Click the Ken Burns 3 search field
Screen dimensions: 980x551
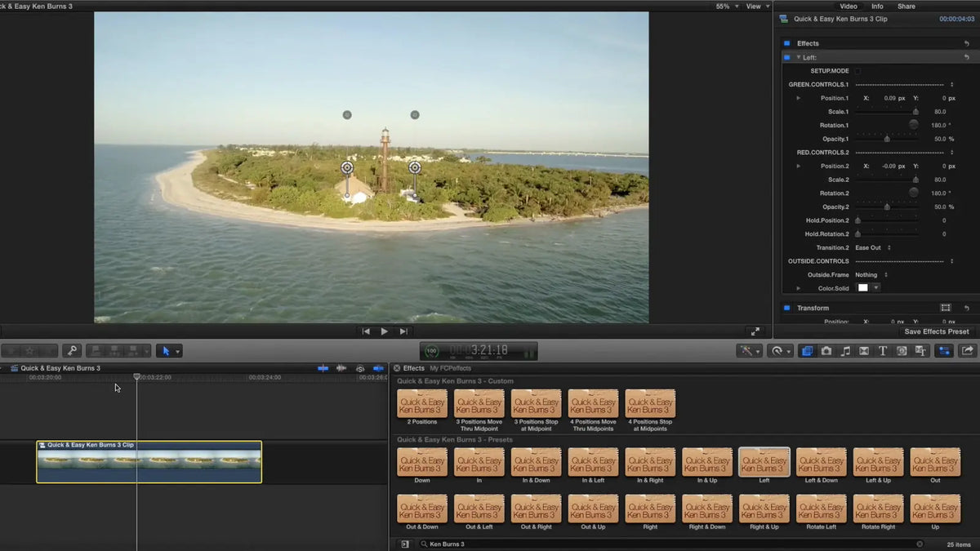point(670,544)
